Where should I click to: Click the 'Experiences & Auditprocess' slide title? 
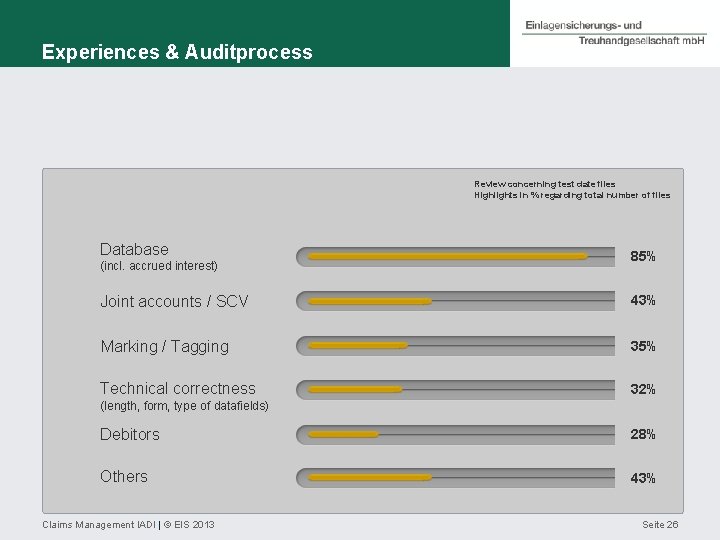coord(177,52)
